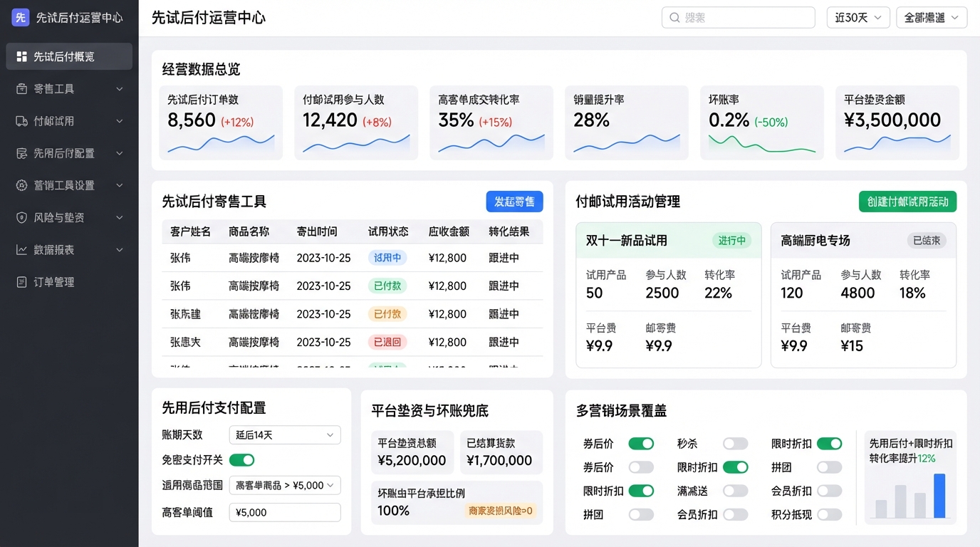Screen dimensions: 980x547
Task: Click the 付邮试用 sidebar icon
Action: 21,121
